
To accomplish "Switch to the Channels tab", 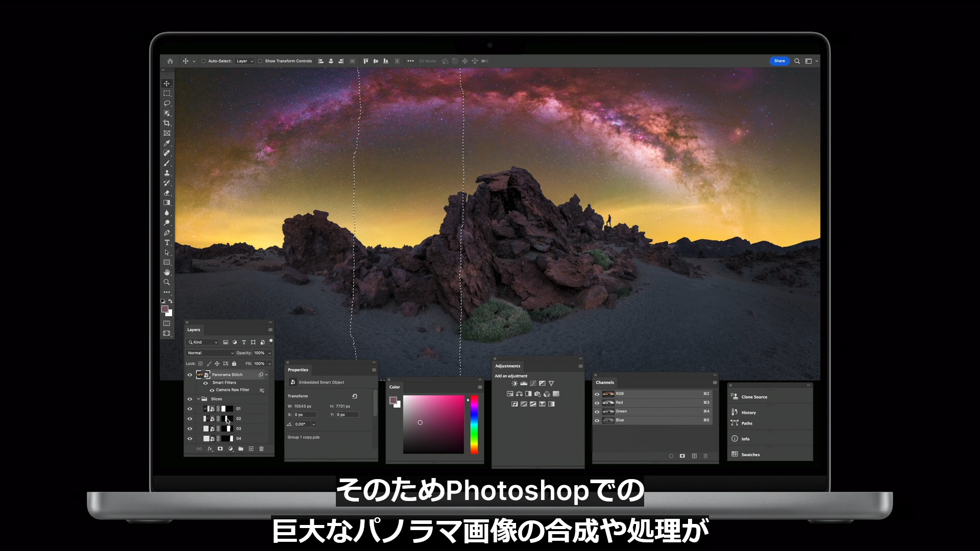I will pos(605,383).
